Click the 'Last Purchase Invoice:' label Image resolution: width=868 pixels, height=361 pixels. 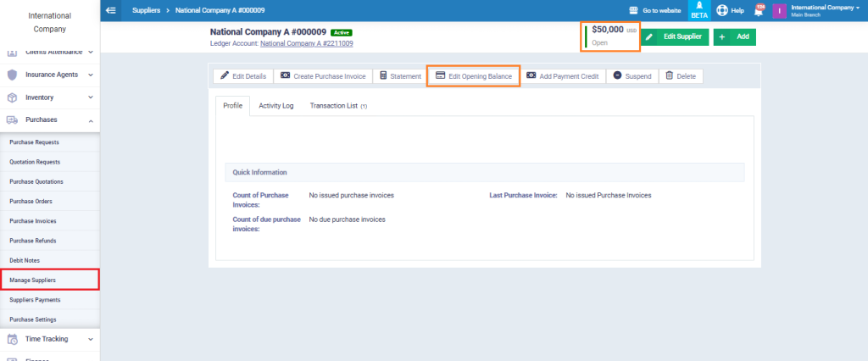click(x=523, y=196)
